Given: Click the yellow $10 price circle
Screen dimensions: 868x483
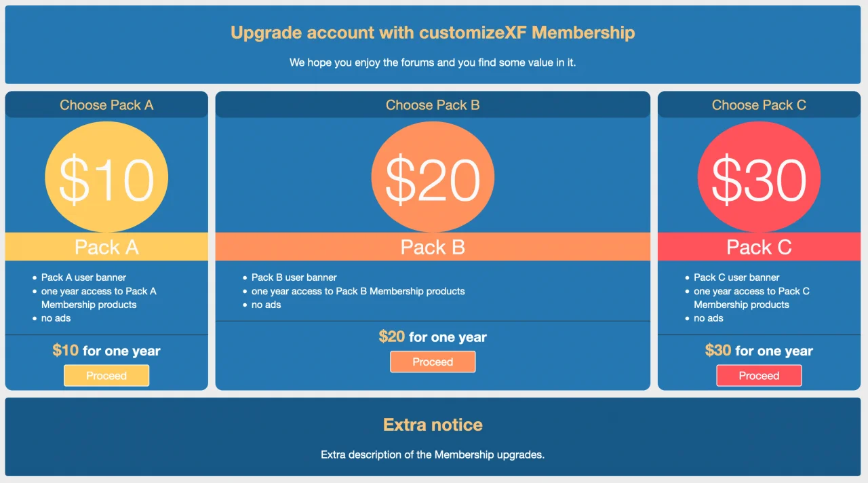Looking at the screenshot, I should [106, 177].
